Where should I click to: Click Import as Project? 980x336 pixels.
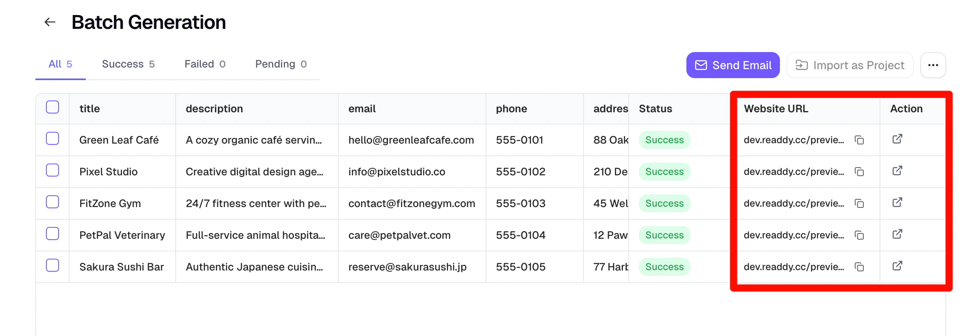tap(849, 65)
